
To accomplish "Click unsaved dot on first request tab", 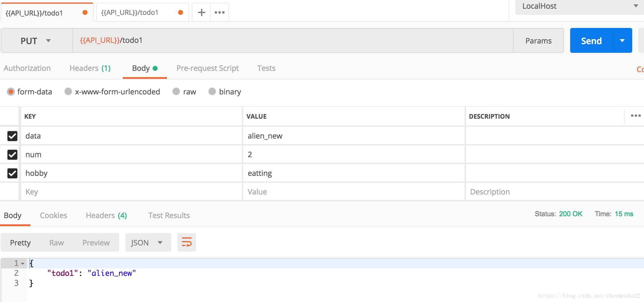I will [x=85, y=12].
